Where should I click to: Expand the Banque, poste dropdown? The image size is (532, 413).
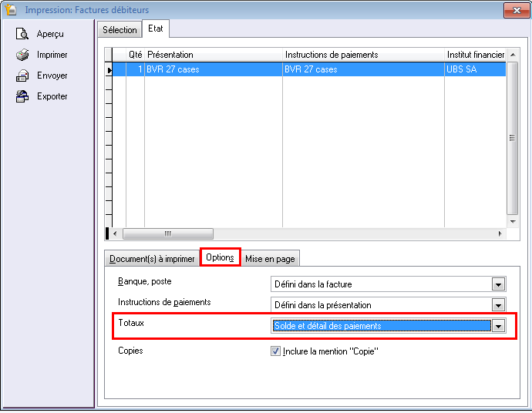pos(498,284)
